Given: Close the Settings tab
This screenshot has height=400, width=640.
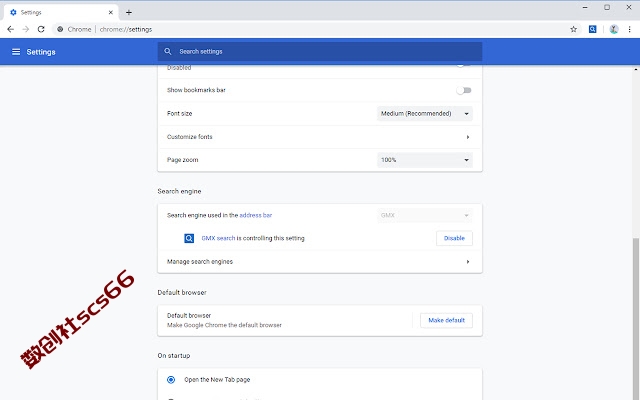Looking at the screenshot, I should 111,12.
